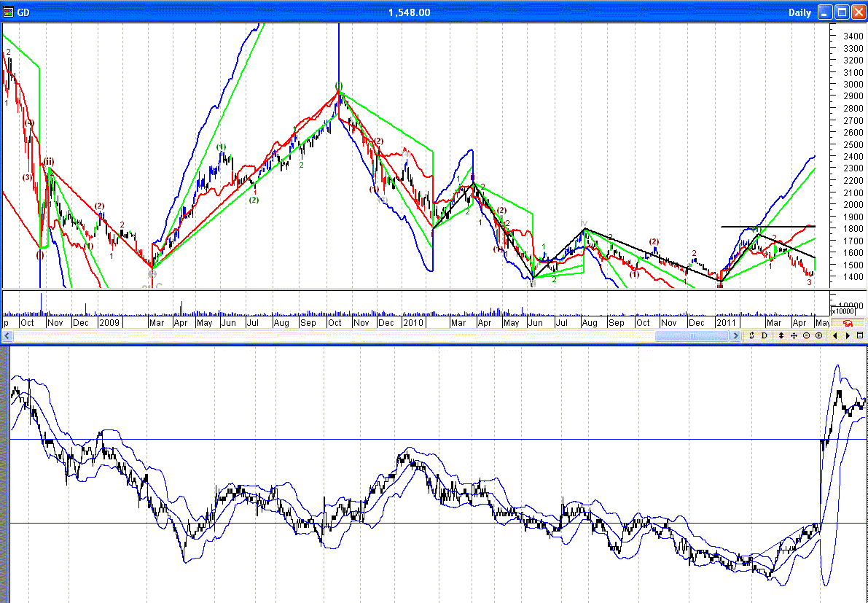
Task: Zoom in with the plus magnifier icon
Action: 818,335
